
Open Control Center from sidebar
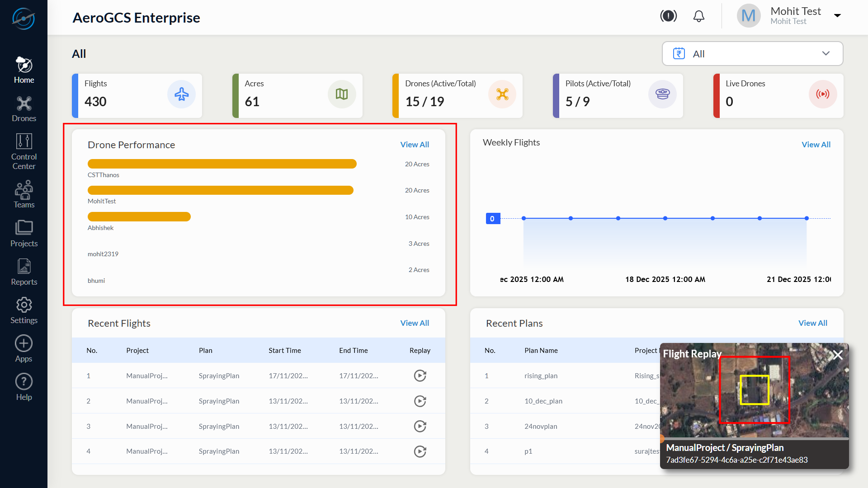(x=24, y=142)
